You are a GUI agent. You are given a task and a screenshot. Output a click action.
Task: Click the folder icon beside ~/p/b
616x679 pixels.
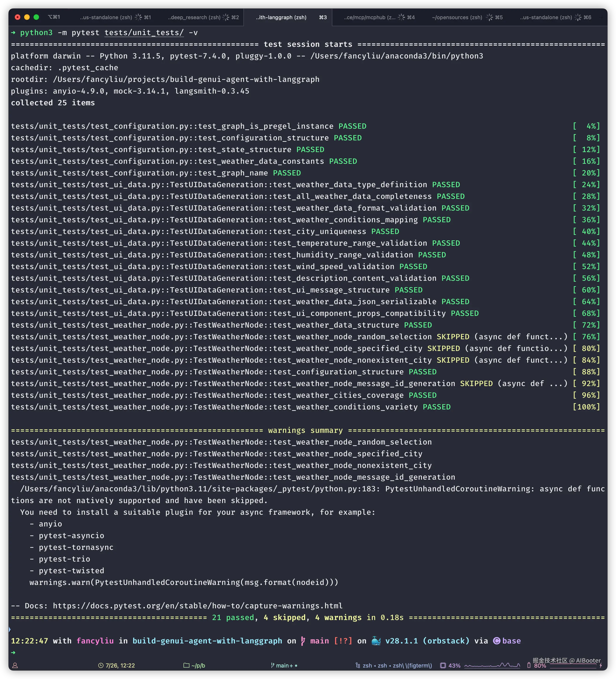[186, 665]
